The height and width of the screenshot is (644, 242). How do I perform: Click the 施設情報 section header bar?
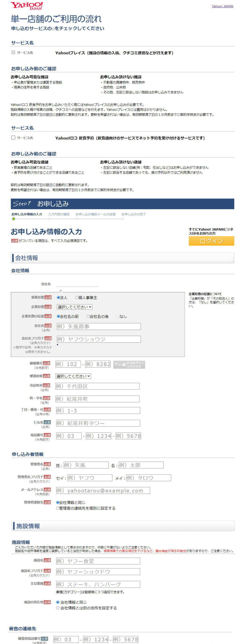click(x=123, y=526)
